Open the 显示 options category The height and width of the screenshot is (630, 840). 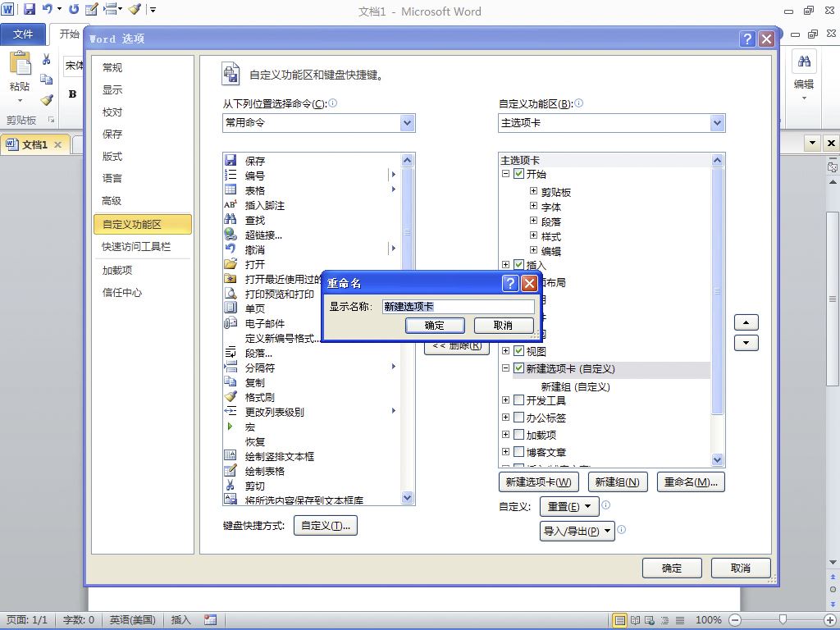click(112, 90)
